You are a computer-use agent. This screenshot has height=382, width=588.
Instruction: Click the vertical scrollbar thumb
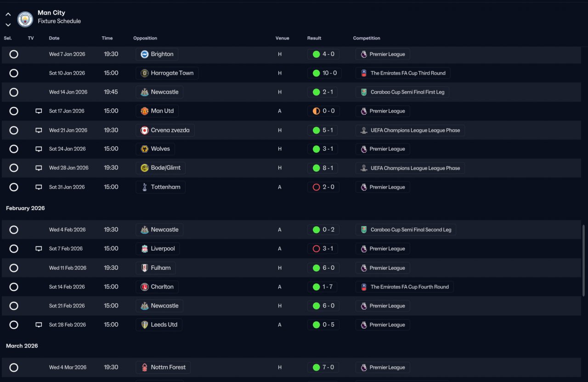pyautogui.click(x=584, y=261)
